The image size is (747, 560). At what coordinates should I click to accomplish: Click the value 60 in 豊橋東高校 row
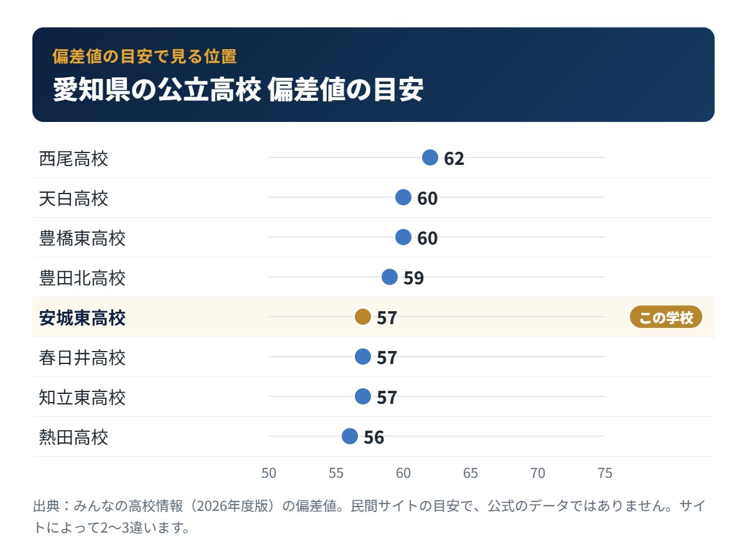428,238
